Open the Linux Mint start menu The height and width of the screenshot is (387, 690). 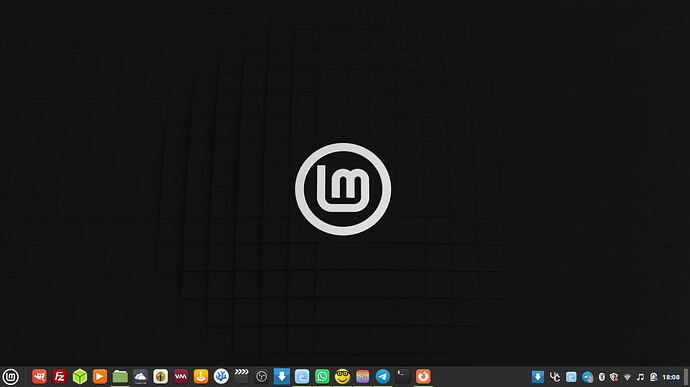click(x=11, y=377)
